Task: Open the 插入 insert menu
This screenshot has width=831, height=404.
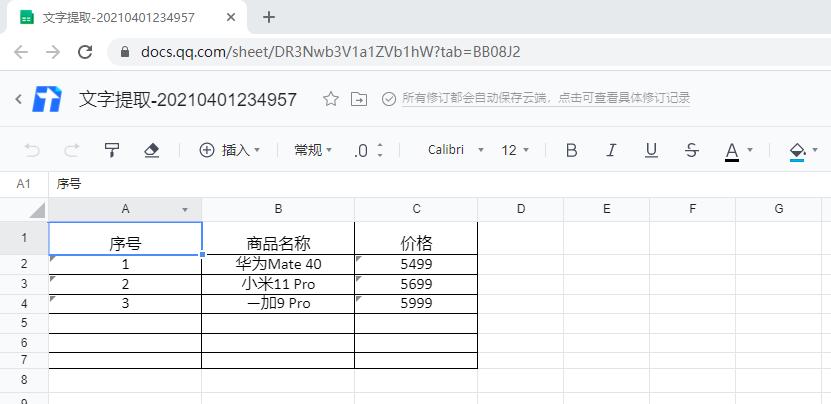Action: (x=229, y=151)
